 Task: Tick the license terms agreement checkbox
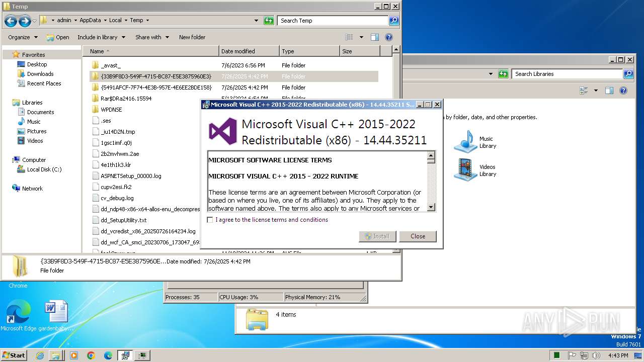click(210, 220)
